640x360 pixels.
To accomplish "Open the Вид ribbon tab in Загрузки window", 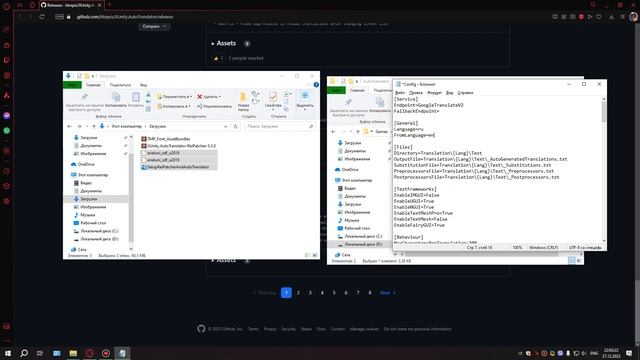I will click(144, 85).
